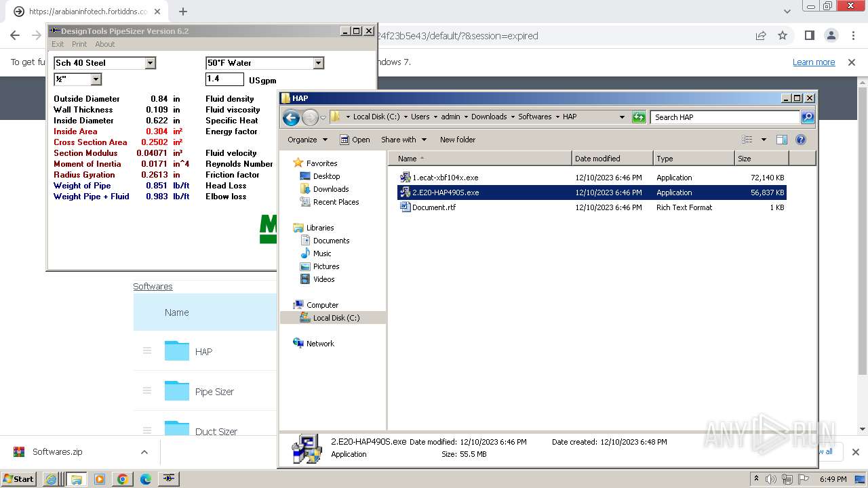
Task: Click the Explorer Back navigation arrow
Action: tap(291, 117)
